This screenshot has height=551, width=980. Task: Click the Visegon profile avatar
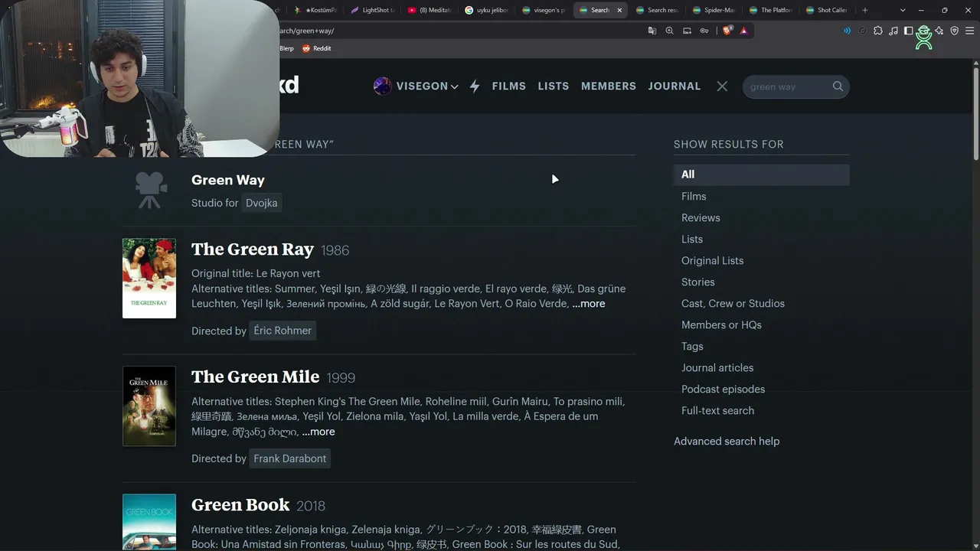(382, 86)
